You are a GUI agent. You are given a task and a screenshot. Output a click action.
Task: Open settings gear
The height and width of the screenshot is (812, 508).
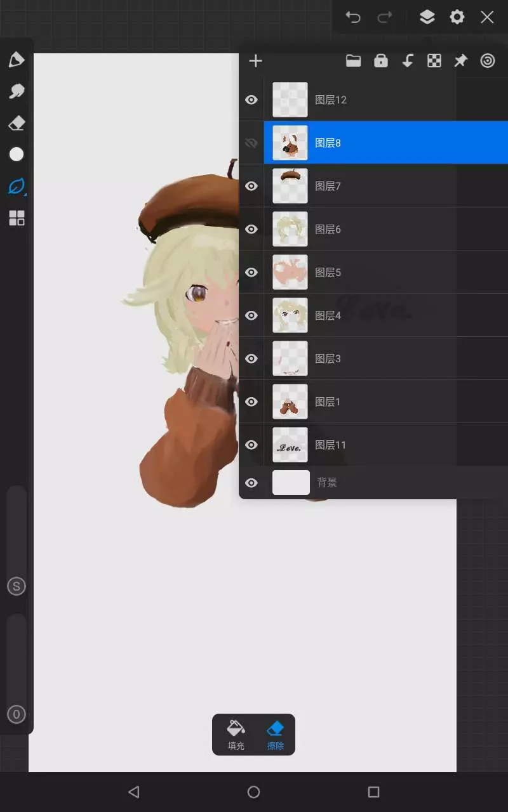coord(457,17)
